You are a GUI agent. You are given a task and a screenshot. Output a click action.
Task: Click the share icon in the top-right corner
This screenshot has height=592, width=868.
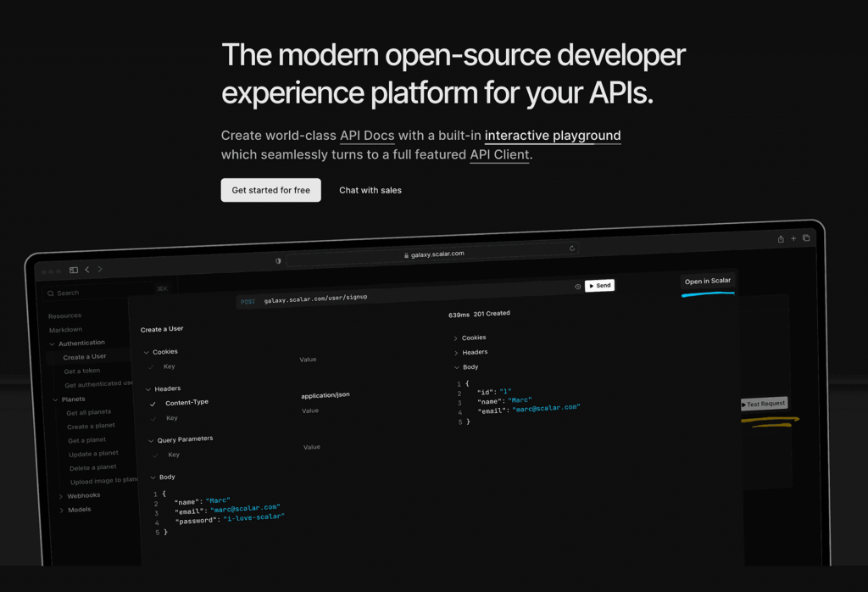(x=781, y=239)
